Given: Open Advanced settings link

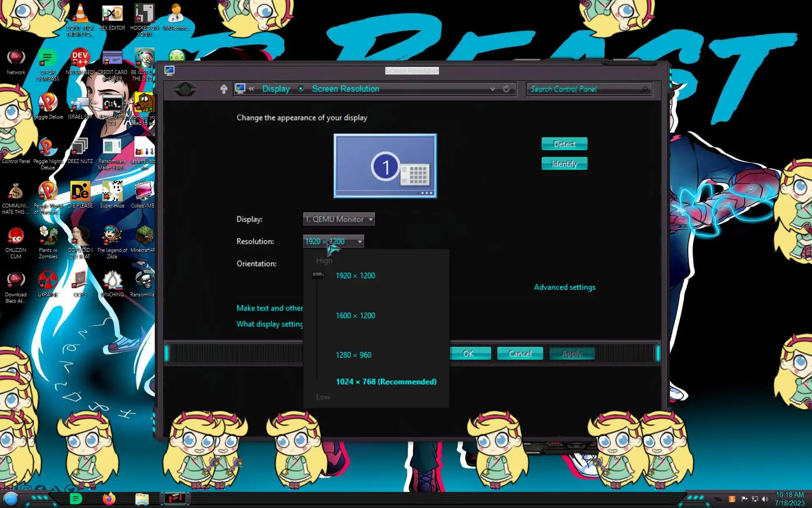Looking at the screenshot, I should click(564, 287).
